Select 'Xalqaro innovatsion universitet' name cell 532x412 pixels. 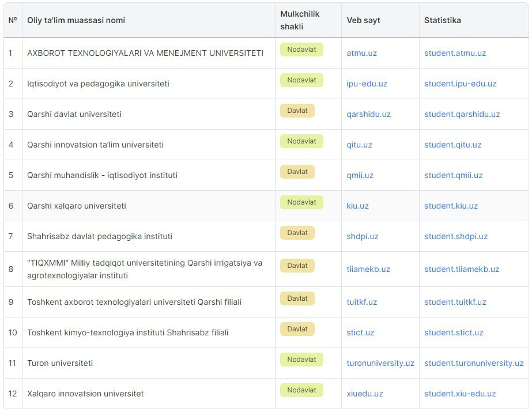point(149,394)
